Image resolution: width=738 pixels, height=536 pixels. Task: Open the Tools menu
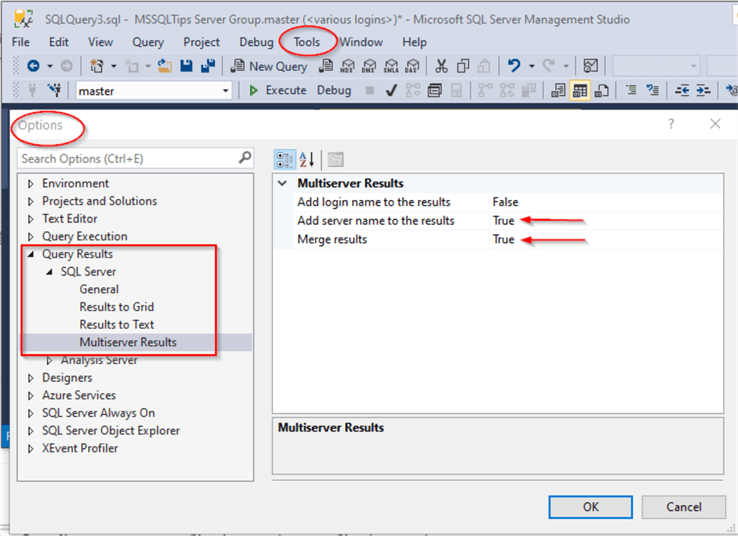coord(307,42)
